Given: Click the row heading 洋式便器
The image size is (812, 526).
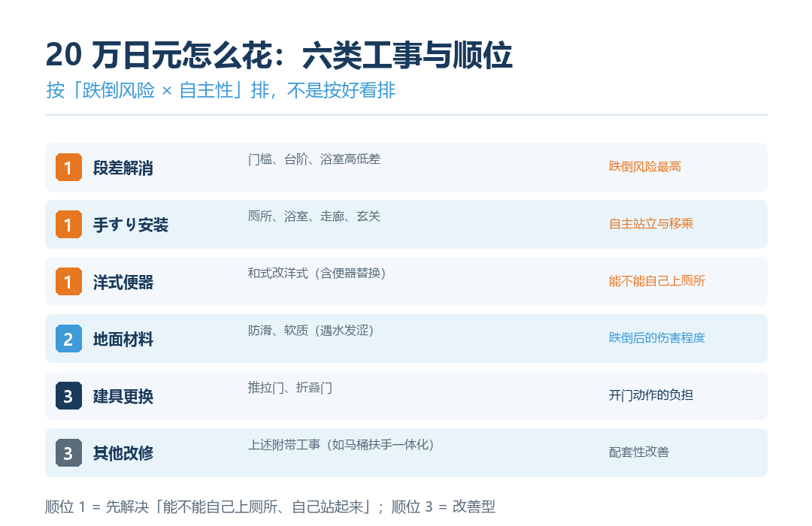Looking at the screenshot, I should (x=123, y=282).
